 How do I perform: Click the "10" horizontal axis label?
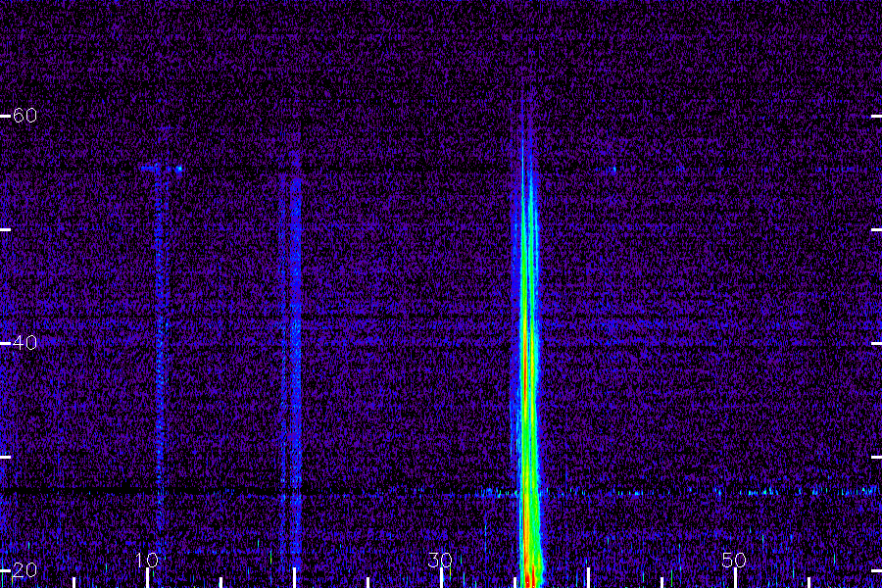coord(147,560)
